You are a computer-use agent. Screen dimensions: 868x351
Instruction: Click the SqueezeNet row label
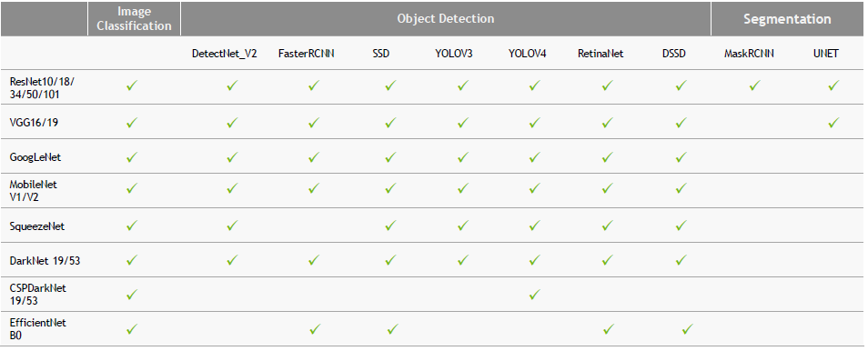[x=37, y=226]
